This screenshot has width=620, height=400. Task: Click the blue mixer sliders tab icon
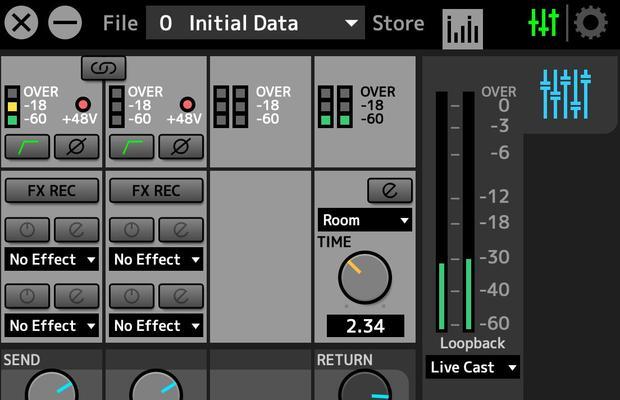tap(565, 94)
